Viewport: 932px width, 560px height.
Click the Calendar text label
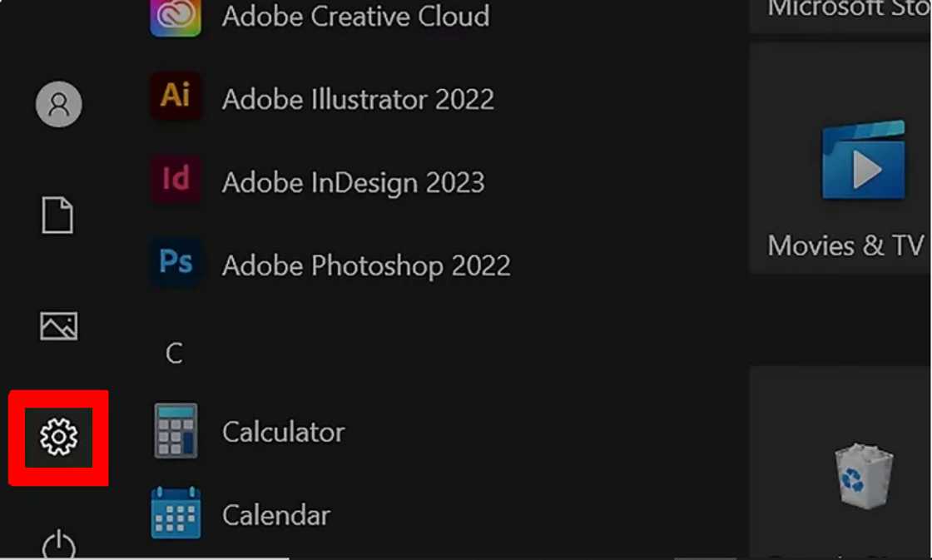pos(276,515)
